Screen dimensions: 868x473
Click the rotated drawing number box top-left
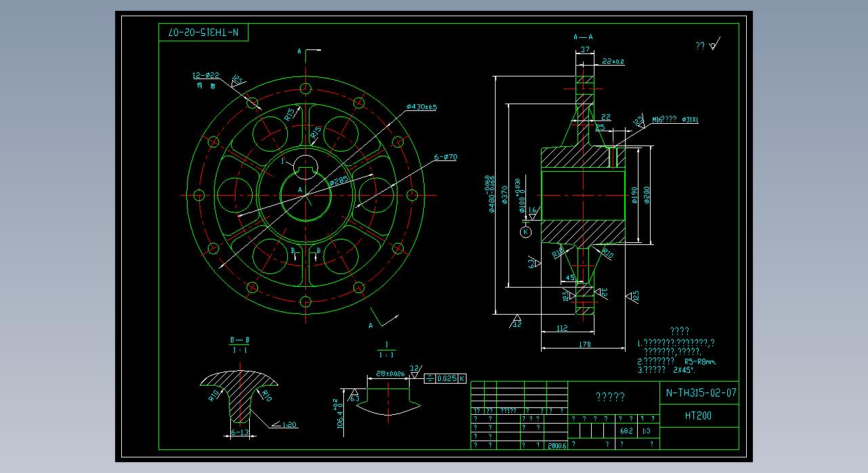pos(203,32)
